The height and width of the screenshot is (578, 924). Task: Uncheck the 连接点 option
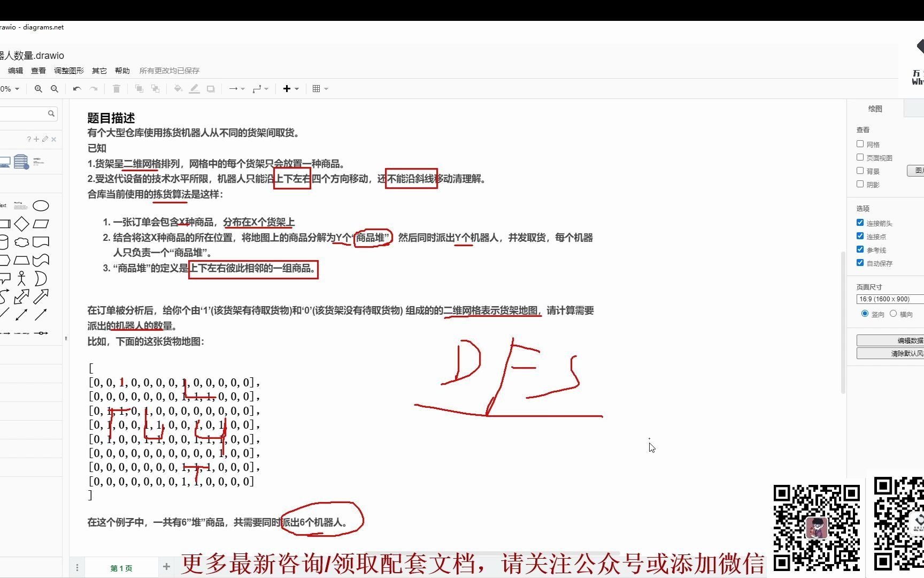pos(860,236)
